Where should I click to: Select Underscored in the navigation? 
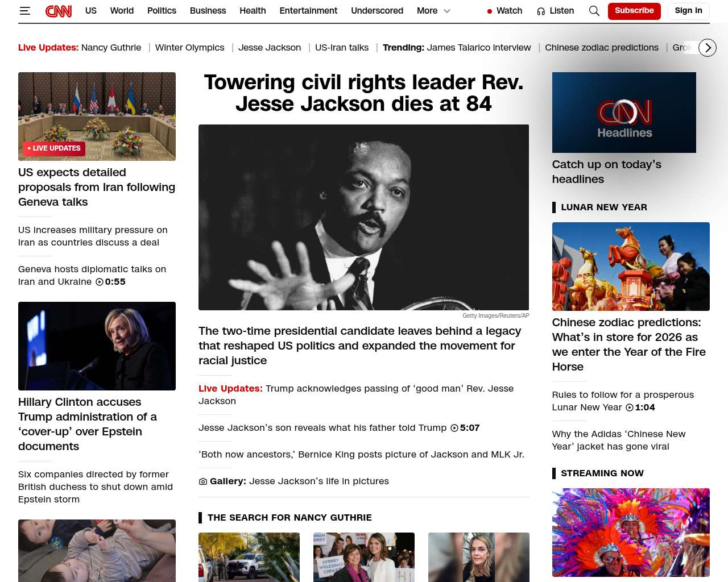click(x=377, y=11)
